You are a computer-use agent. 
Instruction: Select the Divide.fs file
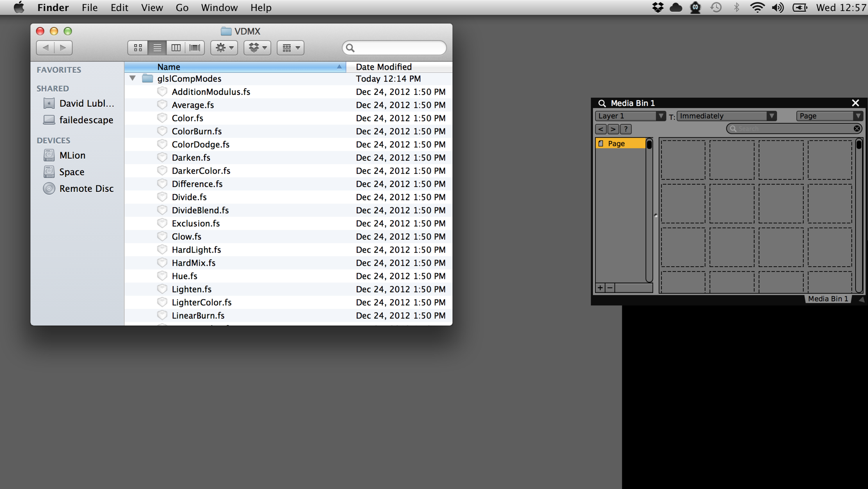click(x=288, y=197)
